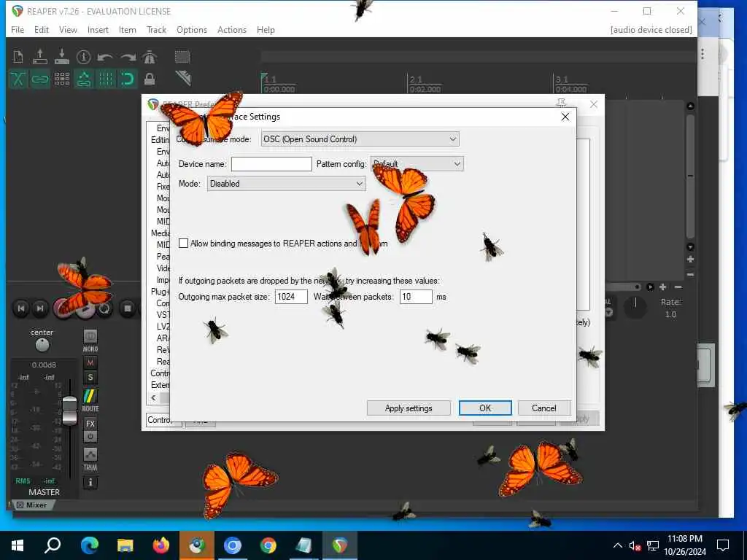Image resolution: width=747 pixels, height=560 pixels.
Task: Click the Redo arrow icon
Action: 128,57
